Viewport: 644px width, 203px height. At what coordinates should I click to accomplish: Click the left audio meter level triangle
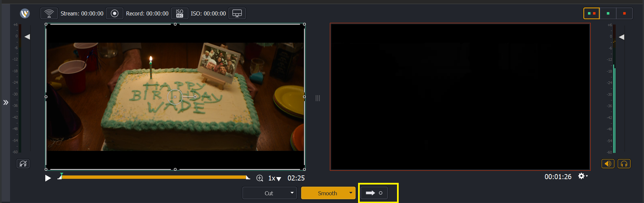coord(27,37)
